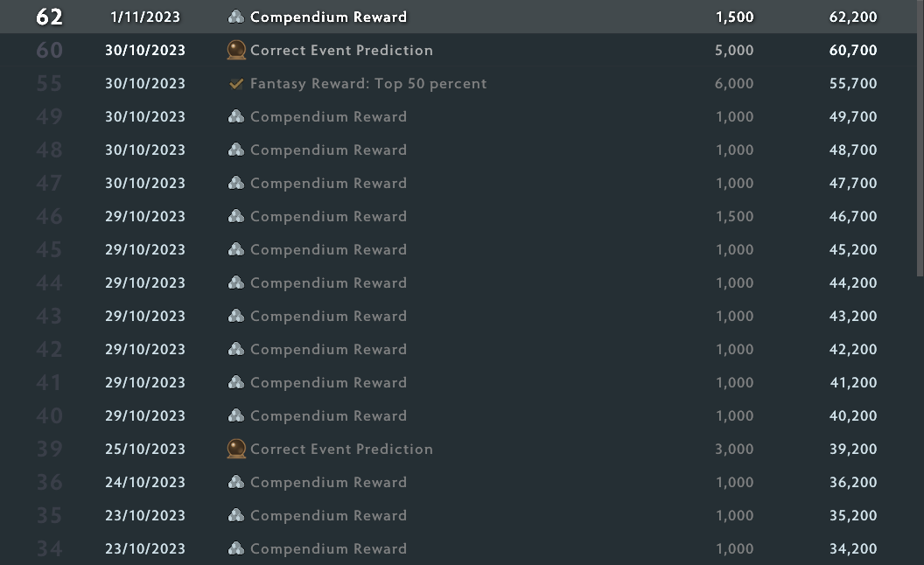Click the Compendium Reward icon on level 46 row
Screen dimensions: 924x565
[235, 216]
